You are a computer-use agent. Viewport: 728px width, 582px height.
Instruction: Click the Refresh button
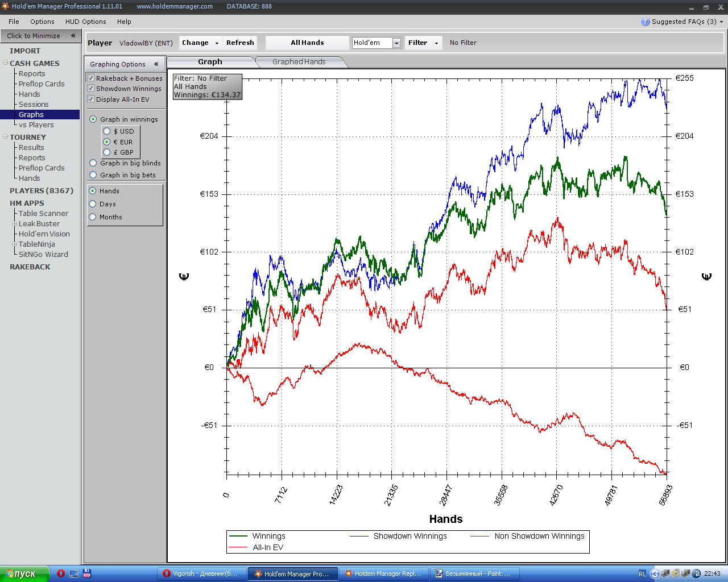click(x=240, y=43)
